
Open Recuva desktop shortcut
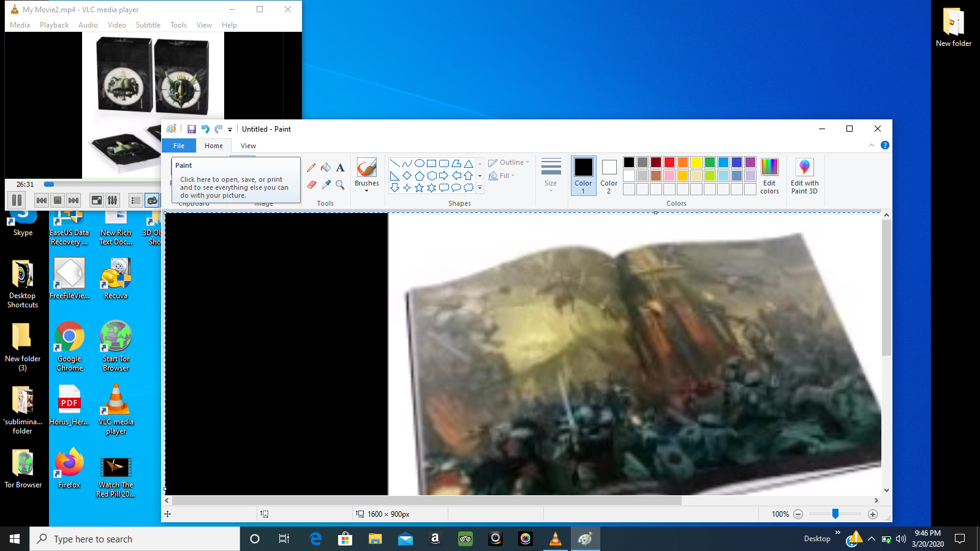coord(116,279)
